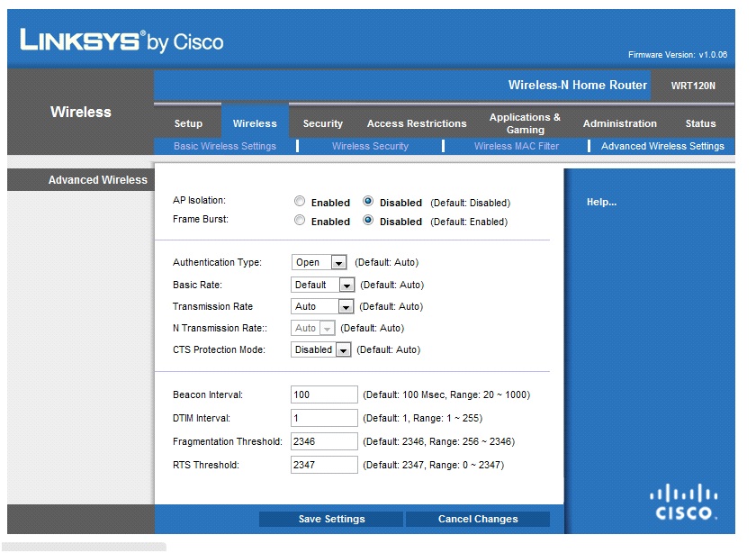This screenshot has height=553, width=756.
Task: Click Cancel Changes button
Action: point(478,519)
